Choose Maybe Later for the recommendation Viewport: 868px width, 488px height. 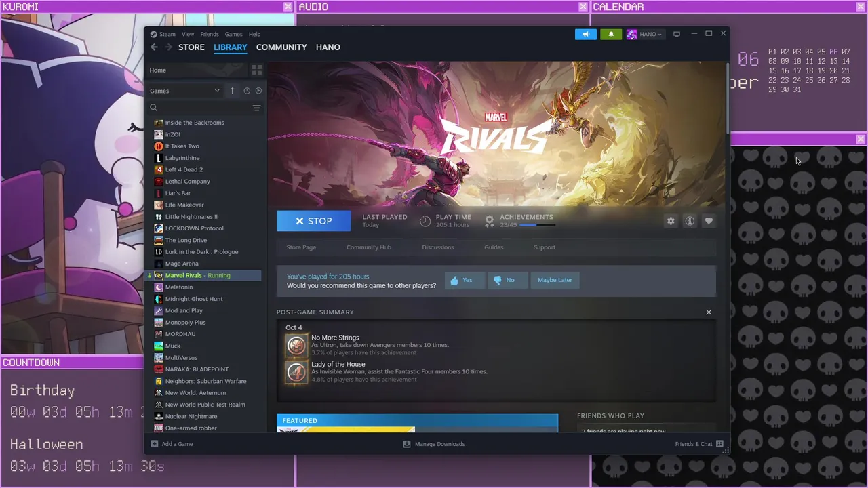point(555,280)
